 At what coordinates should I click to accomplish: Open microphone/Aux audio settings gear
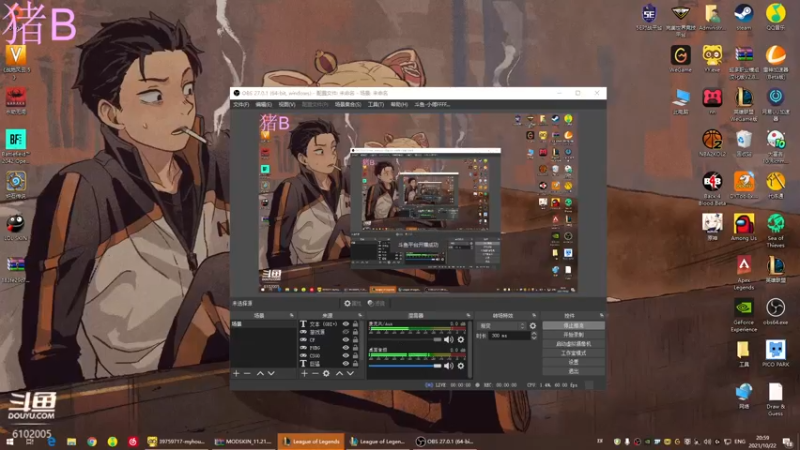[x=461, y=339]
